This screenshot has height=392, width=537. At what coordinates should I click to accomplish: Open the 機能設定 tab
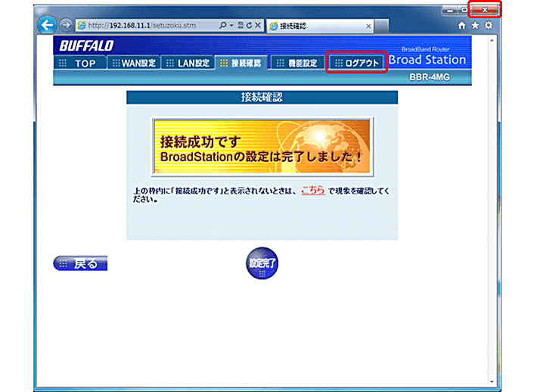[x=296, y=63]
